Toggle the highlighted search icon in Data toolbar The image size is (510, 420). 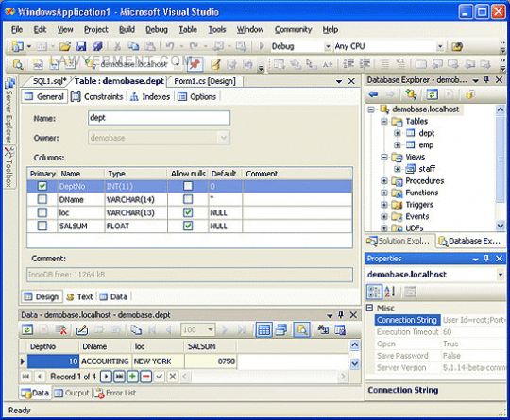[301, 330]
